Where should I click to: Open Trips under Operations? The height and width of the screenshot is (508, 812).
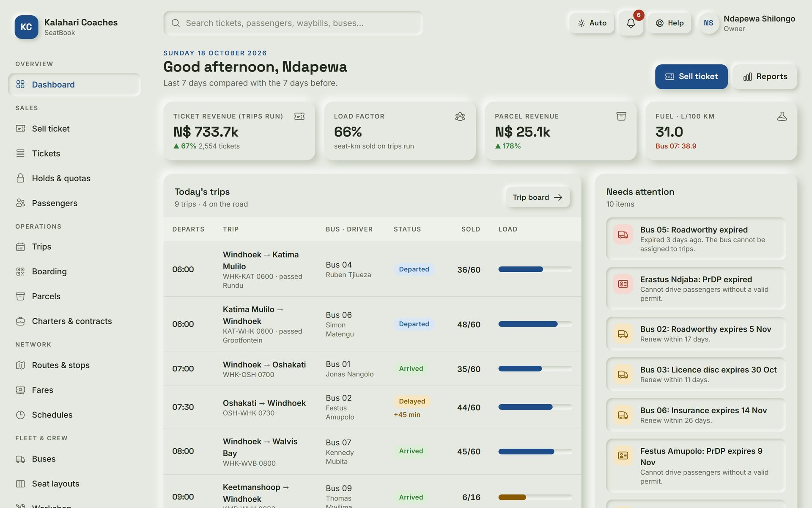[x=74, y=247]
